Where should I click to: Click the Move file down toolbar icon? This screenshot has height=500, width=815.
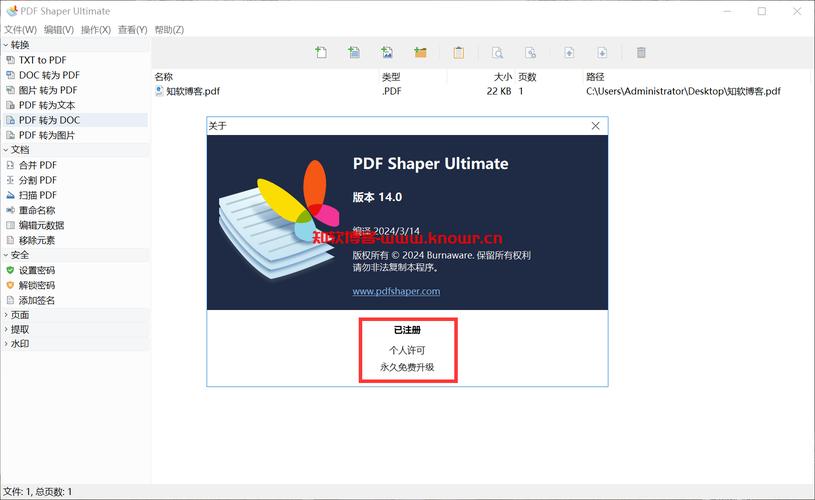[602, 52]
